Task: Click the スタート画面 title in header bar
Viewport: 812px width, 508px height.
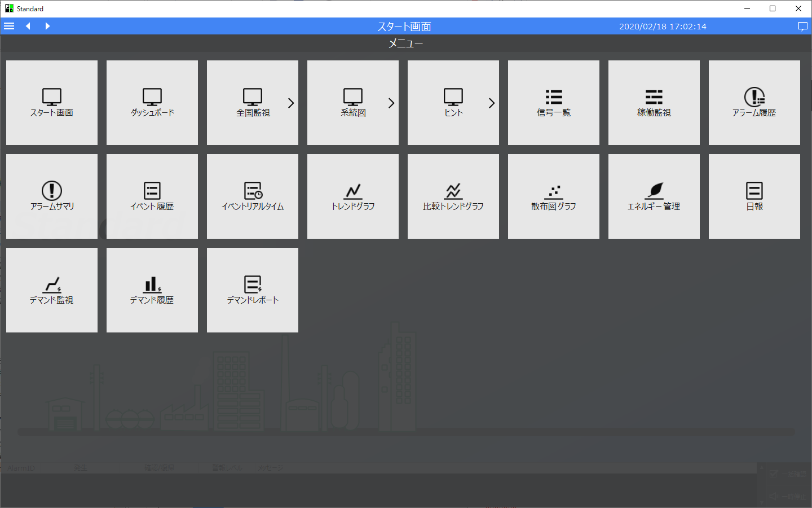Action: click(x=404, y=27)
